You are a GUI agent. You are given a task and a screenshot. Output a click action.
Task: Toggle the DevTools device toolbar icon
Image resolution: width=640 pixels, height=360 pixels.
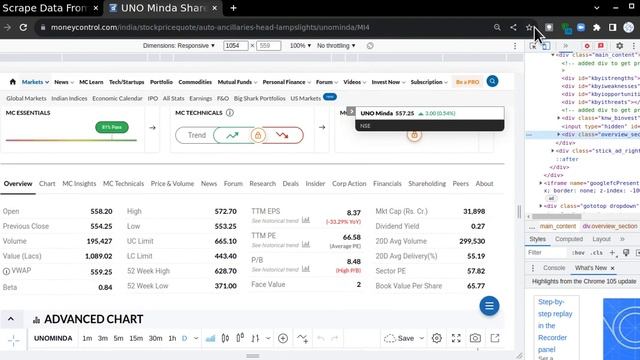coord(546,46)
